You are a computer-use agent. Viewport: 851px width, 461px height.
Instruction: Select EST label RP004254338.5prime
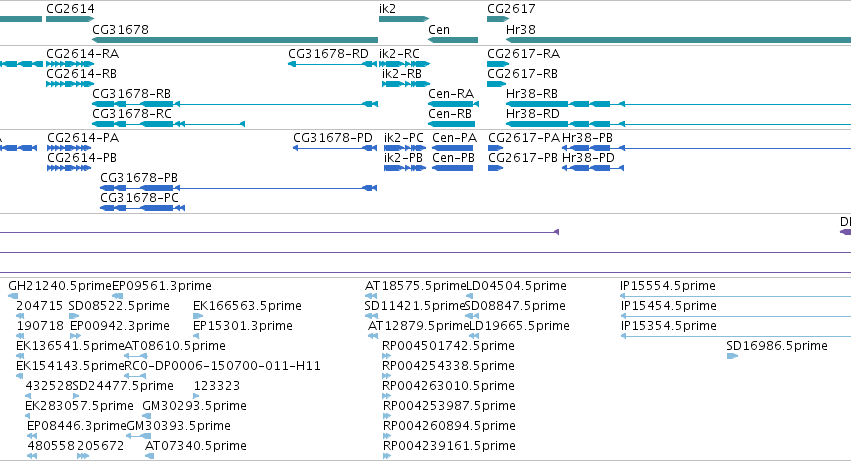448,367
